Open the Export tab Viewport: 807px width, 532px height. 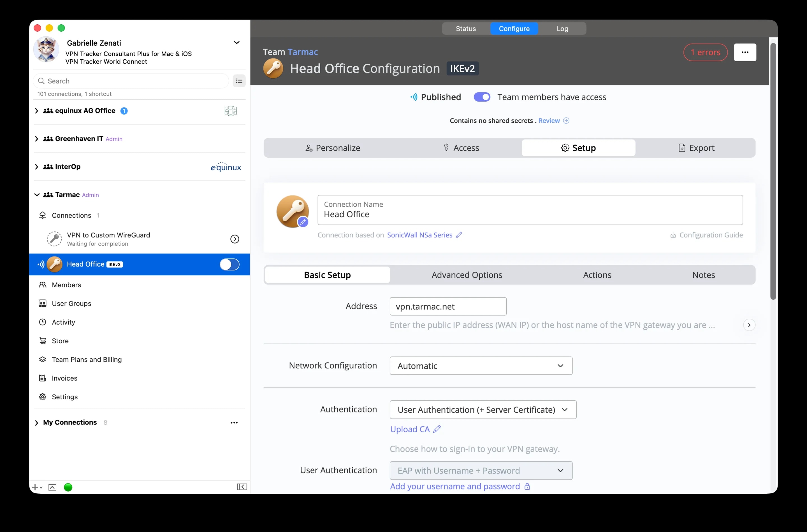(696, 148)
